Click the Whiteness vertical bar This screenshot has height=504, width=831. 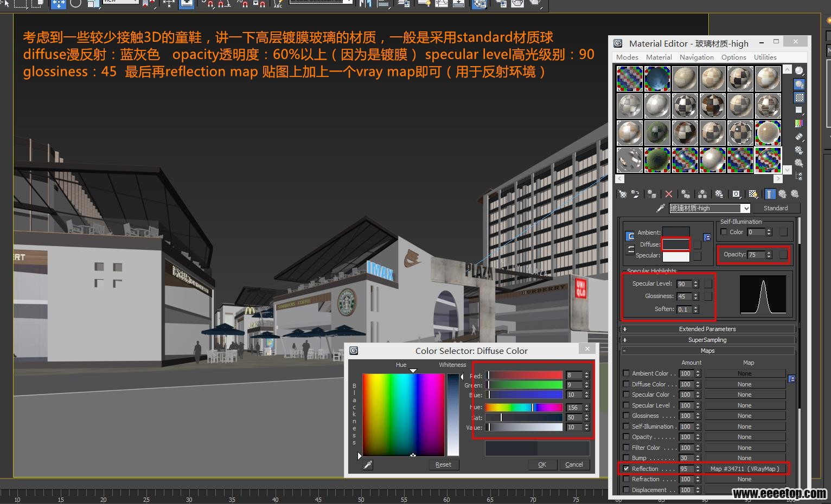click(x=453, y=415)
